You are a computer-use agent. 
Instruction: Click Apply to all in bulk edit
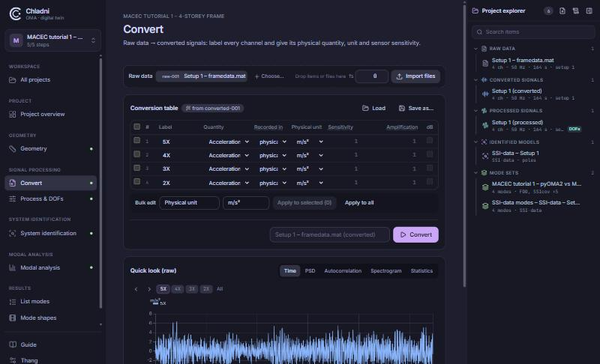359,203
